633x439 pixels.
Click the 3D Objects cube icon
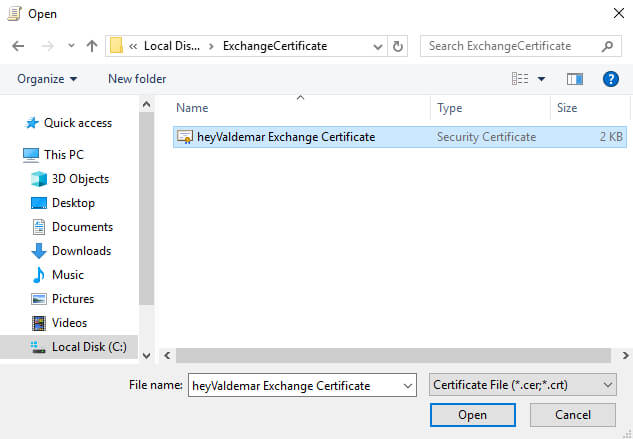pos(39,179)
